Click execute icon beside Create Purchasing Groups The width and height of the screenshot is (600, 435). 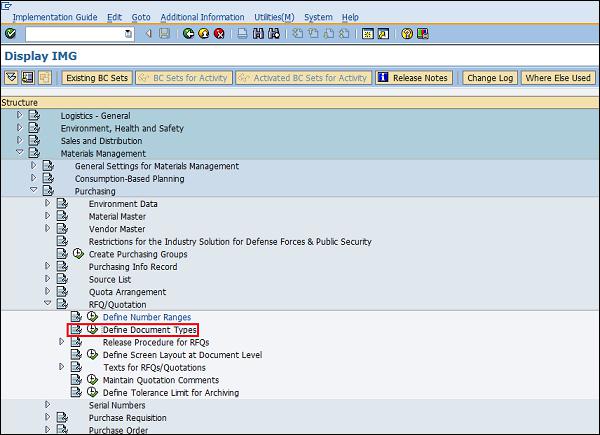pyautogui.click(x=78, y=254)
